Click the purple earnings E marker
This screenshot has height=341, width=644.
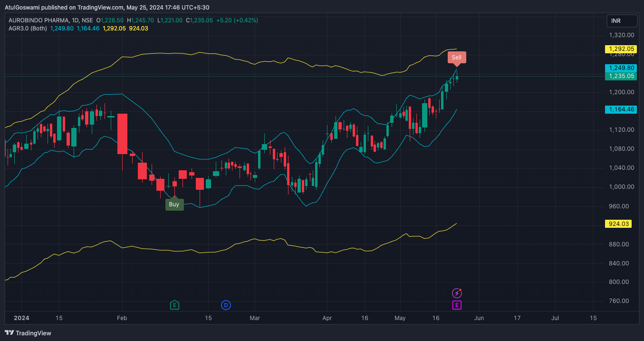coord(457,305)
